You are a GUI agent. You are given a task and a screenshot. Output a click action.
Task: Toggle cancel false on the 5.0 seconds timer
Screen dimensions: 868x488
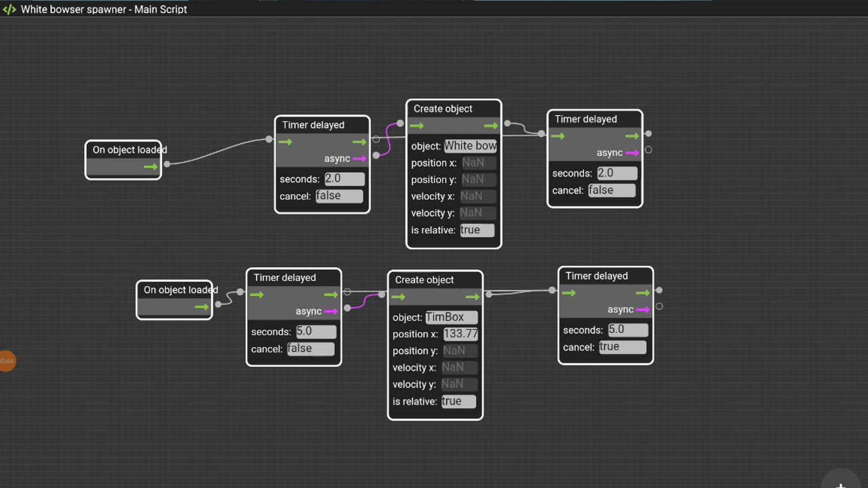pos(311,349)
